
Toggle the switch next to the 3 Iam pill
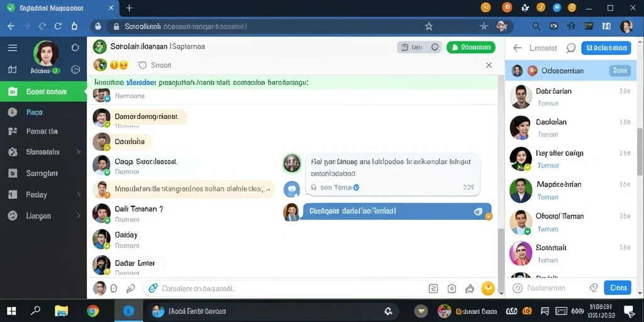tap(435, 47)
